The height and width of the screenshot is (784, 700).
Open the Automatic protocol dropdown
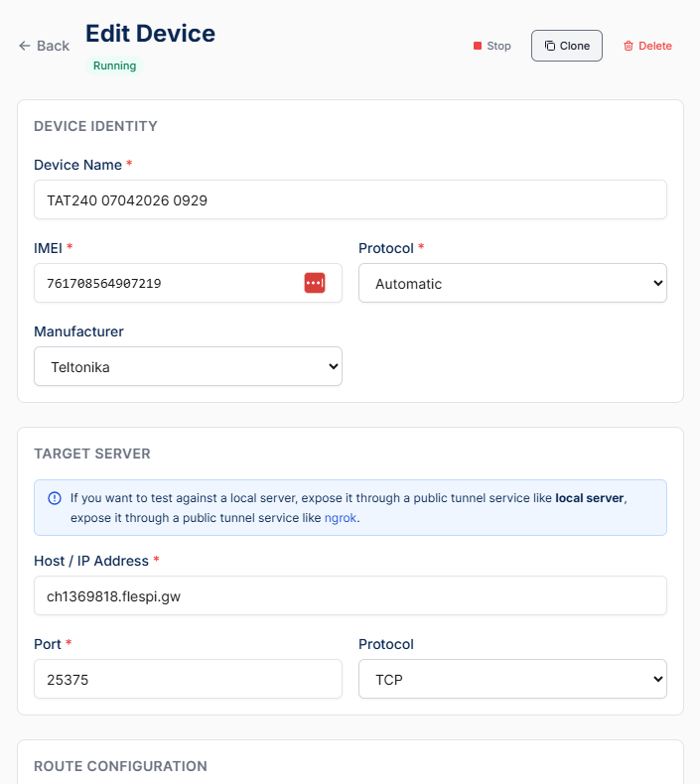[x=512, y=283]
